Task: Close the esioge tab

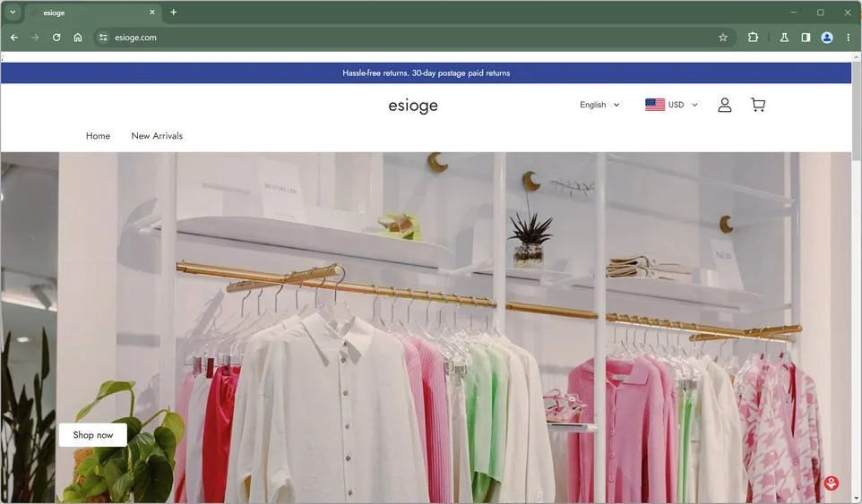Action: tap(152, 12)
